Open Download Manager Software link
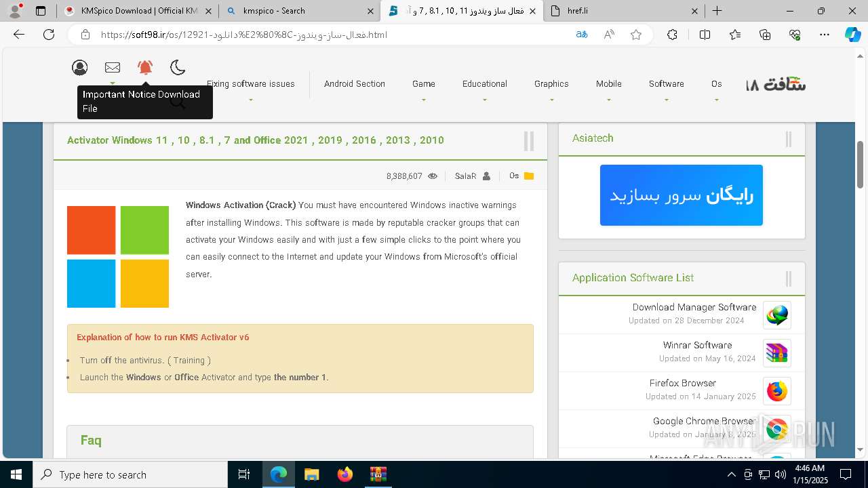This screenshot has width=868, height=488. (694, 307)
